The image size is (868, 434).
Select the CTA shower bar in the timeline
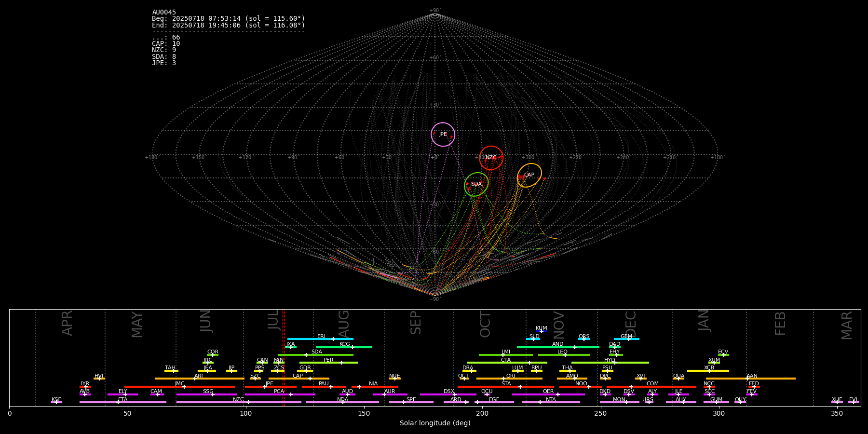pyautogui.click(x=507, y=363)
